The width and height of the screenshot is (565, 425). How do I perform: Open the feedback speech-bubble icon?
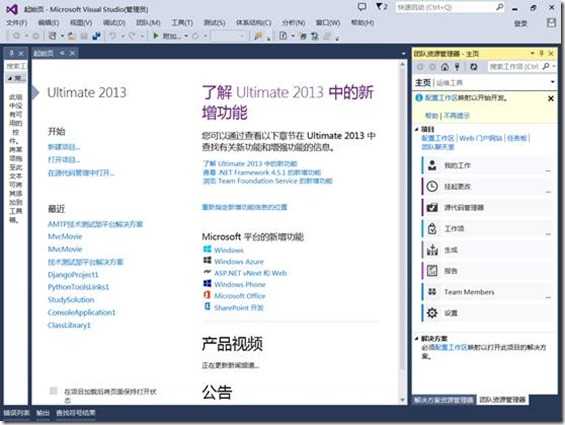point(362,6)
